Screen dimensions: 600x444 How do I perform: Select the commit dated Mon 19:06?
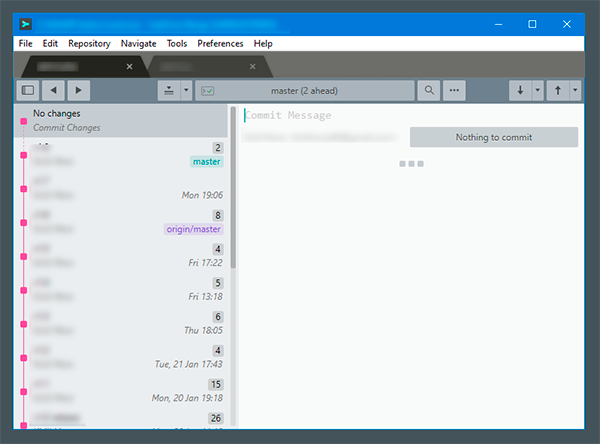[x=121, y=188]
